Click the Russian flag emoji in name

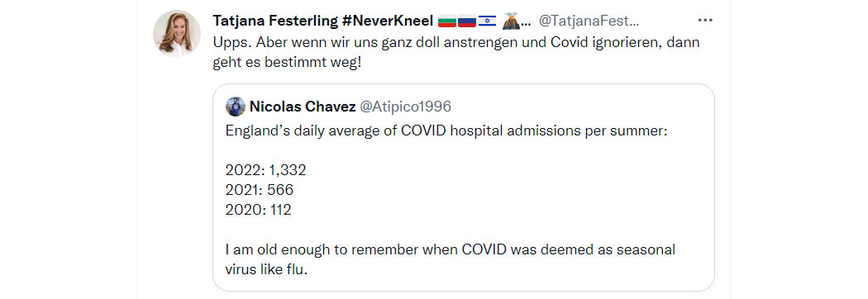coord(467,21)
